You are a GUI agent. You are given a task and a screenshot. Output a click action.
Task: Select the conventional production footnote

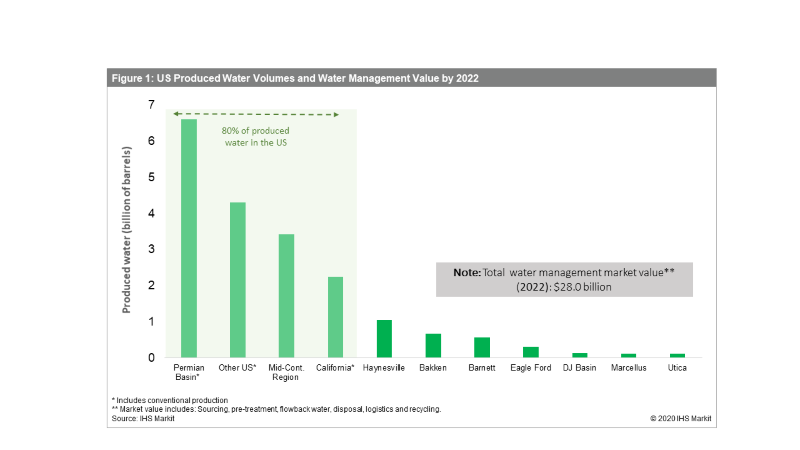point(164,400)
